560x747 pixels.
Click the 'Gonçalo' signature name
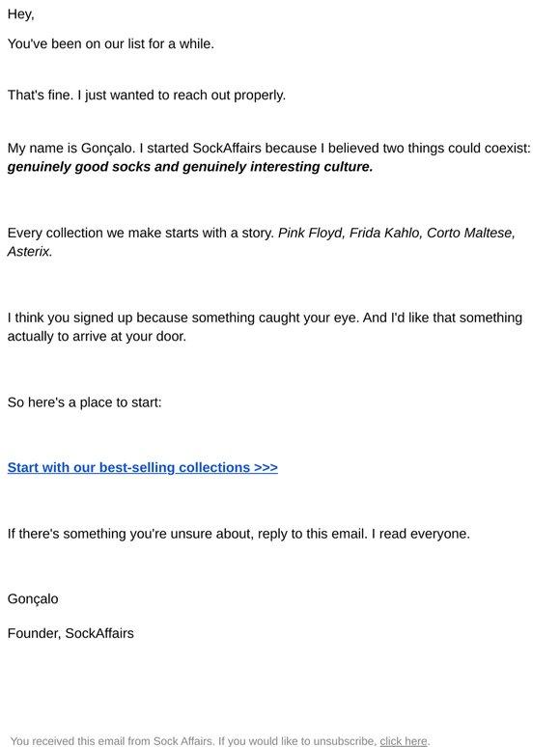point(33,599)
